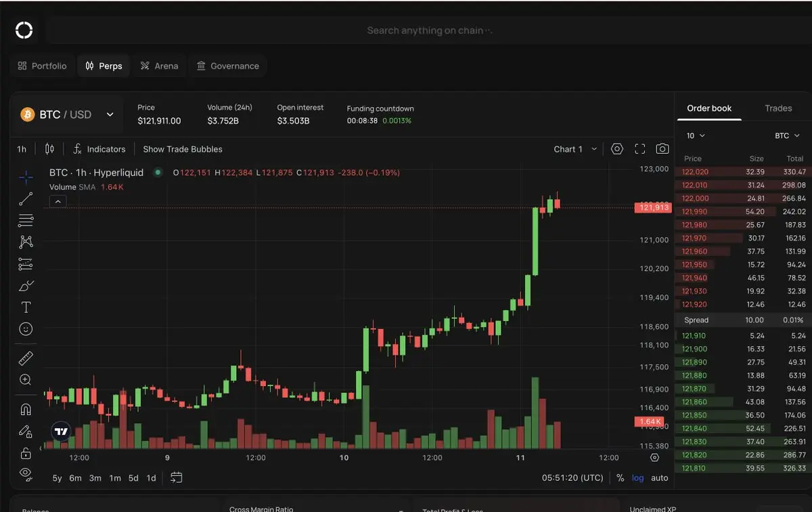Open chart settings gear icon
Viewport: 812px width, 512px height.
click(616, 149)
